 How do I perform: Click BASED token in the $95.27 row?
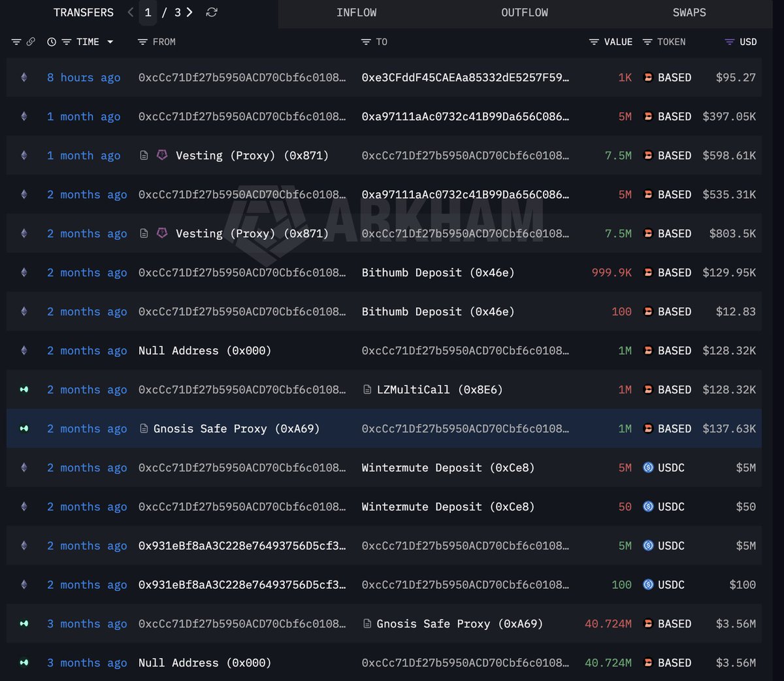coord(674,78)
